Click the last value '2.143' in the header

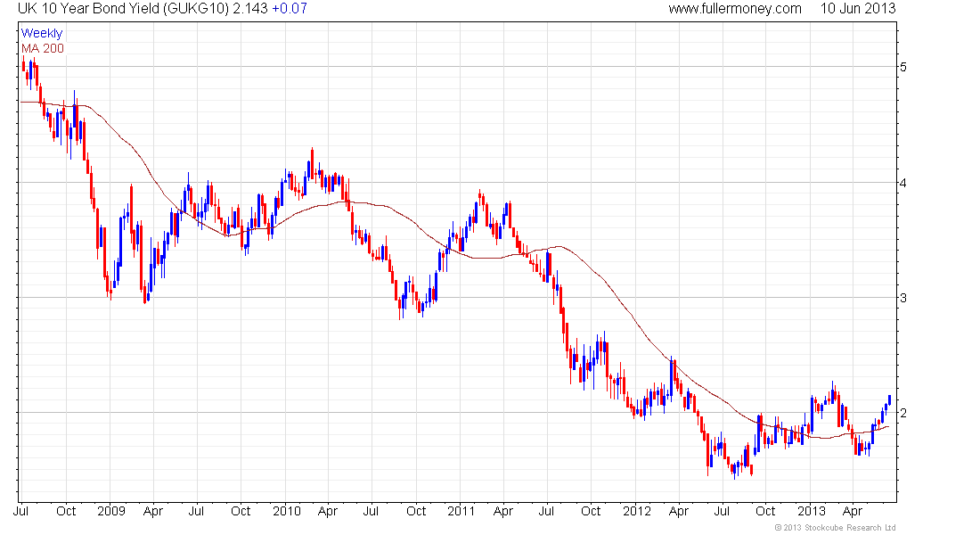(250, 9)
